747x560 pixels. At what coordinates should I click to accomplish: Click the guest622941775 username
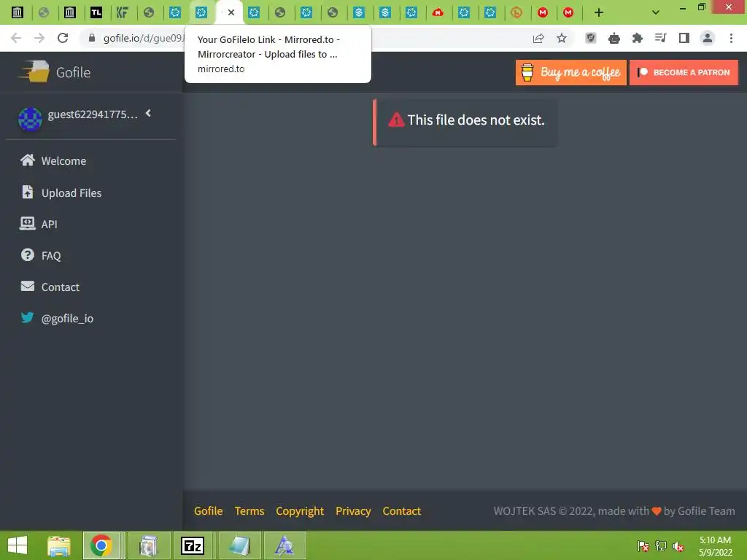coord(93,114)
